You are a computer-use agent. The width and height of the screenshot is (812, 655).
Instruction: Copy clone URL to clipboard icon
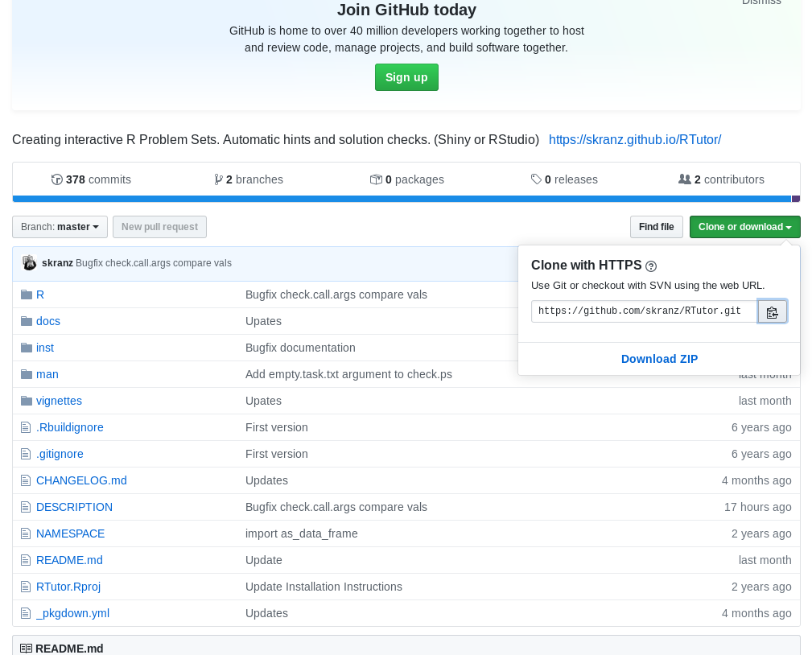click(772, 311)
